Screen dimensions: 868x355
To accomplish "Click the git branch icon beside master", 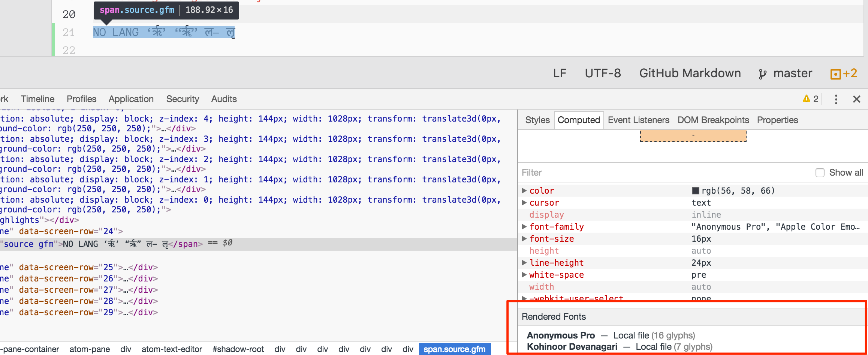I will coord(762,74).
